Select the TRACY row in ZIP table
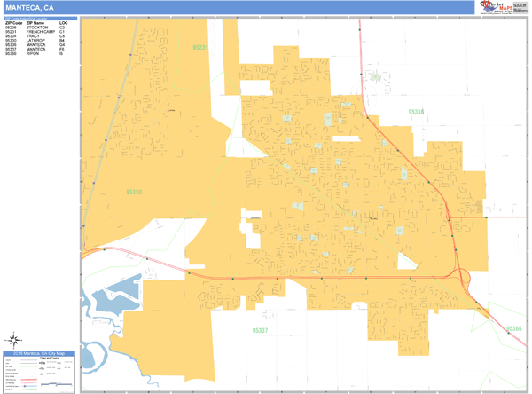This screenshot has height=394, width=532. [35, 36]
